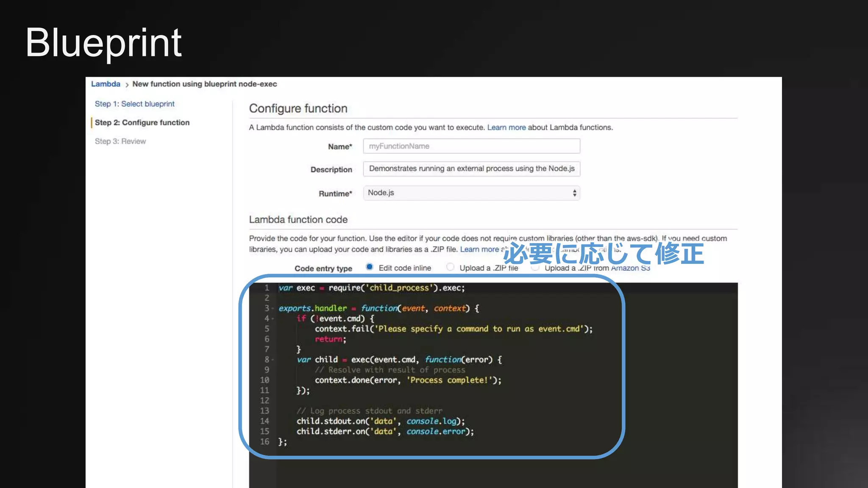The image size is (868, 488).
Task: Click the child.stdout.on code line
Action: [381, 421]
